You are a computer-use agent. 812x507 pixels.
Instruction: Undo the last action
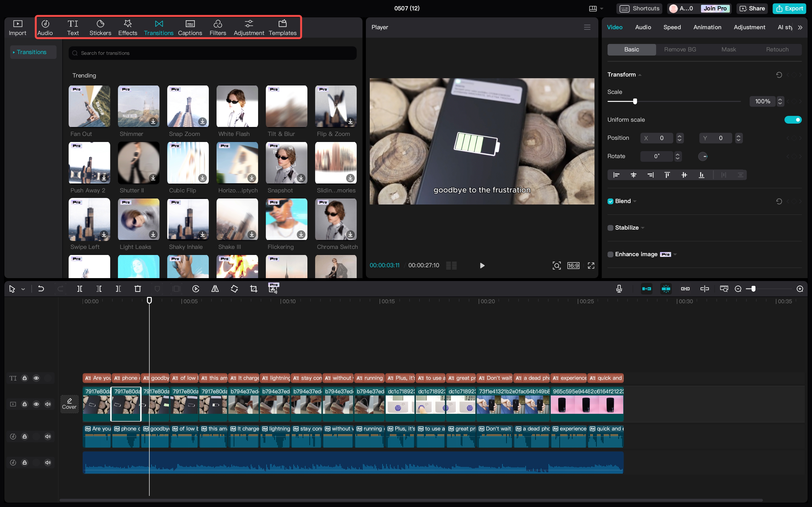(41, 288)
